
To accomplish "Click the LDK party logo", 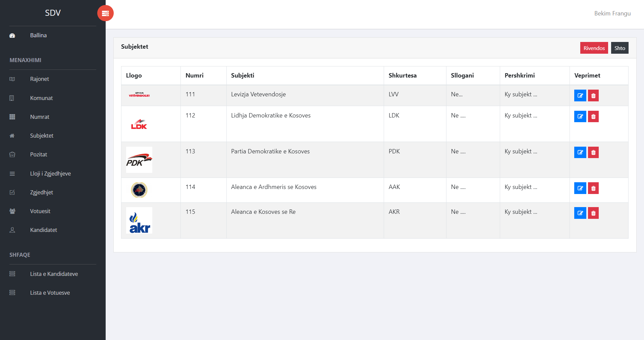I will click(x=139, y=124).
